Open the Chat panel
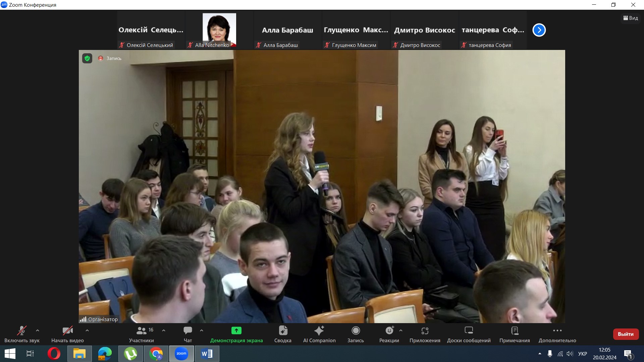644x362 pixels. (x=187, y=331)
